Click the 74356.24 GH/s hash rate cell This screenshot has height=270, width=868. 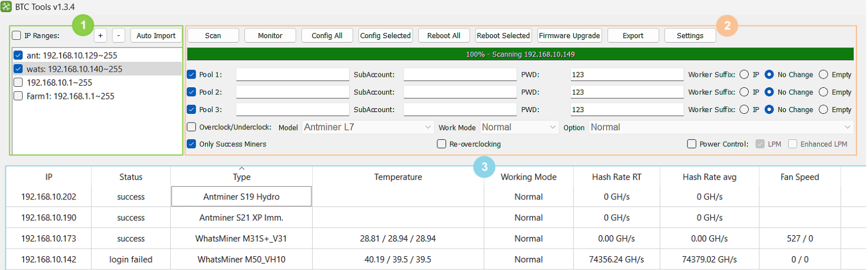[617, 259]
